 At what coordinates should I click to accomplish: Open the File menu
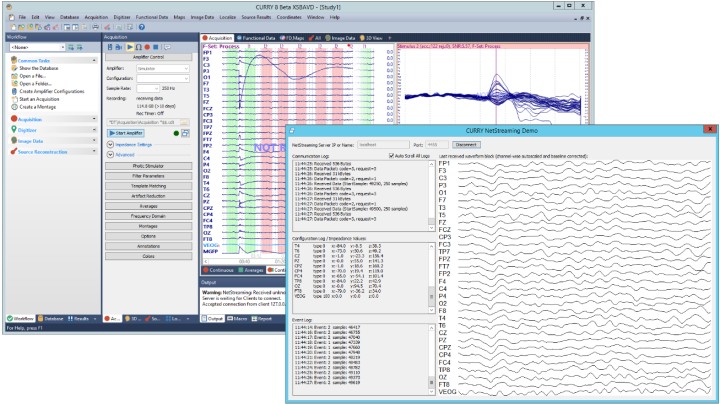pos(22,17)
